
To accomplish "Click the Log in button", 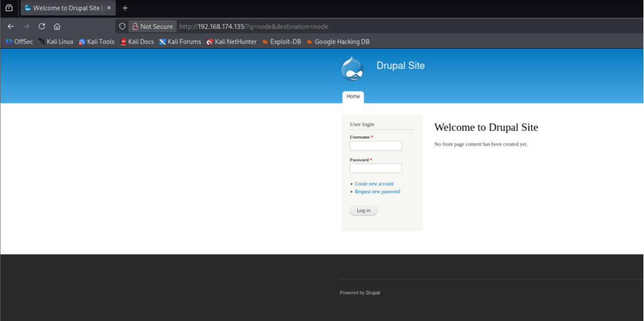I will click(363, 210).
